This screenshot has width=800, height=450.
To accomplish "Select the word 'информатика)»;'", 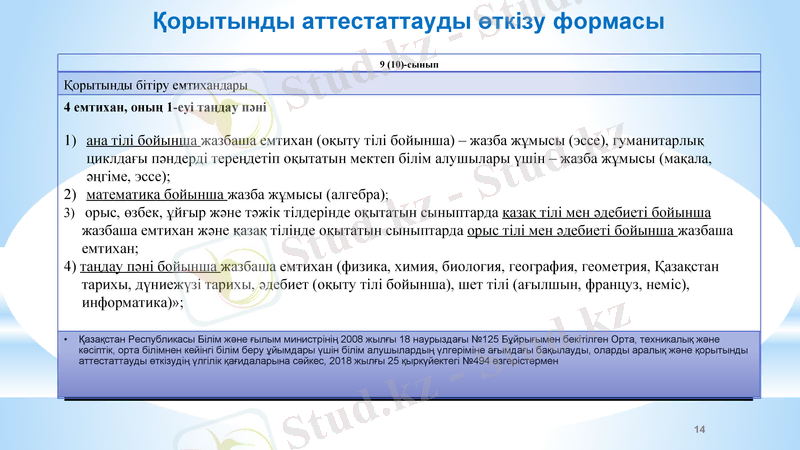I will (133, 303).
